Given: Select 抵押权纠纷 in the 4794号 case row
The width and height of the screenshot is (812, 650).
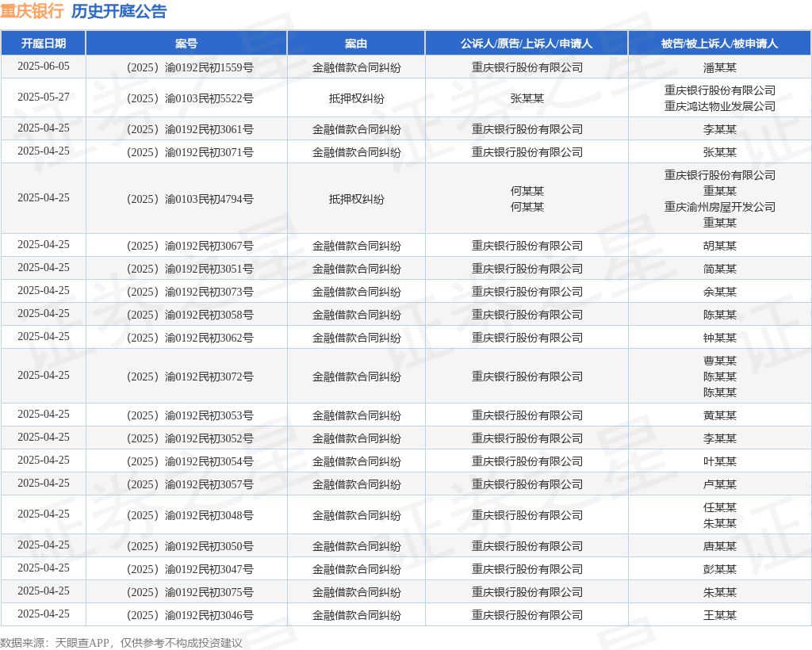Looking at the screenshot, I should click(x=356, y=199).
